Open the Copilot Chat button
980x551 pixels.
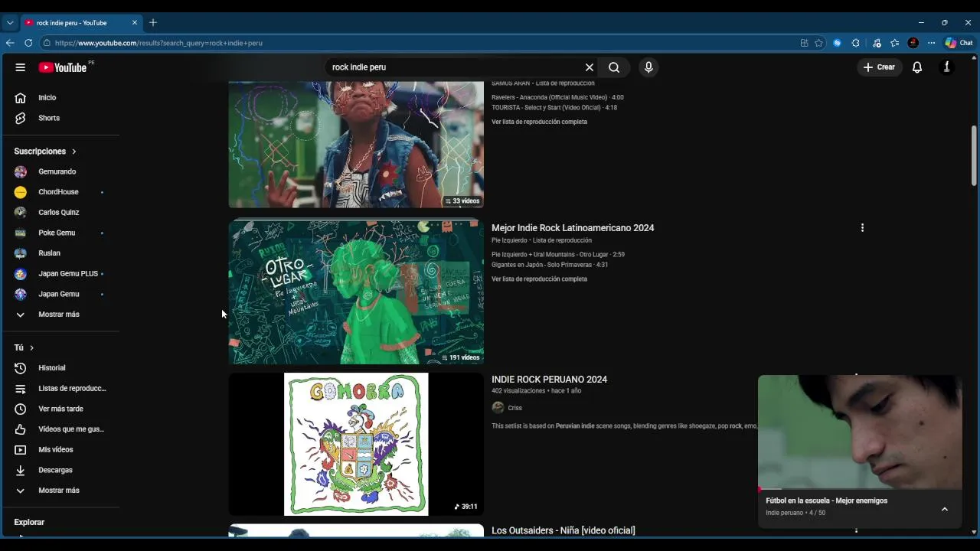959,43
